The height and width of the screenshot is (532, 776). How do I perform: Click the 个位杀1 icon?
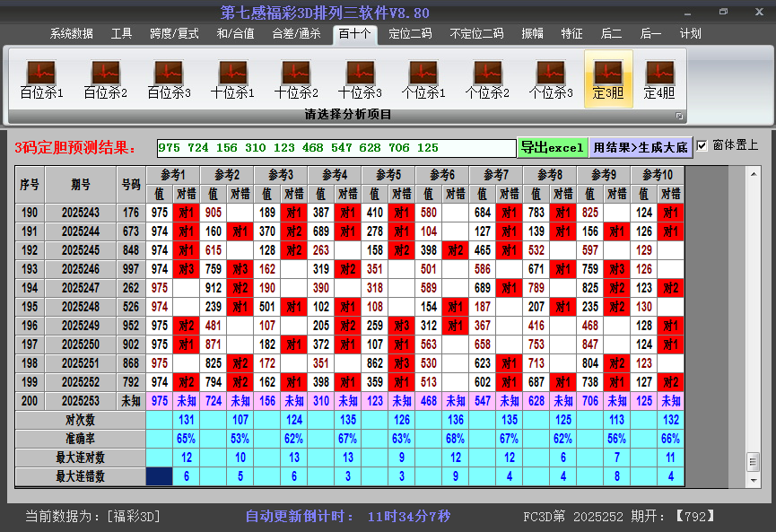click(423, 79)
